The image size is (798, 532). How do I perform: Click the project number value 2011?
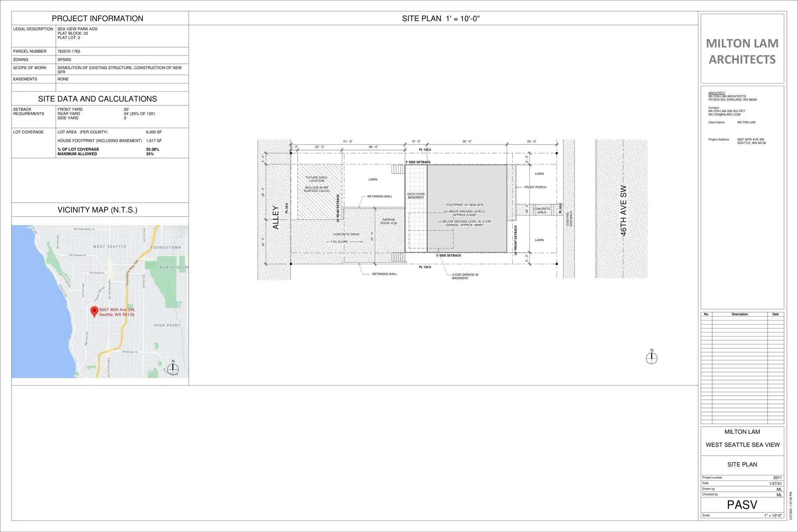pos(777,478)
